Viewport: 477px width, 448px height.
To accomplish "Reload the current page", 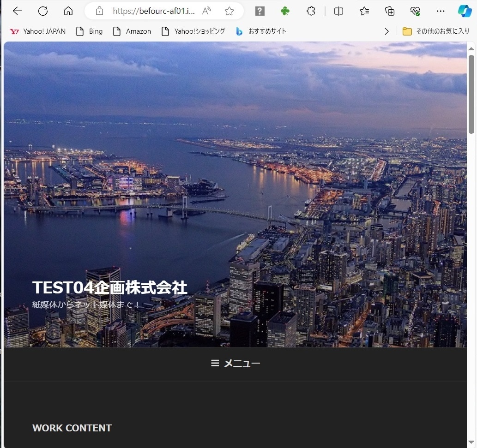I will 43,11.
